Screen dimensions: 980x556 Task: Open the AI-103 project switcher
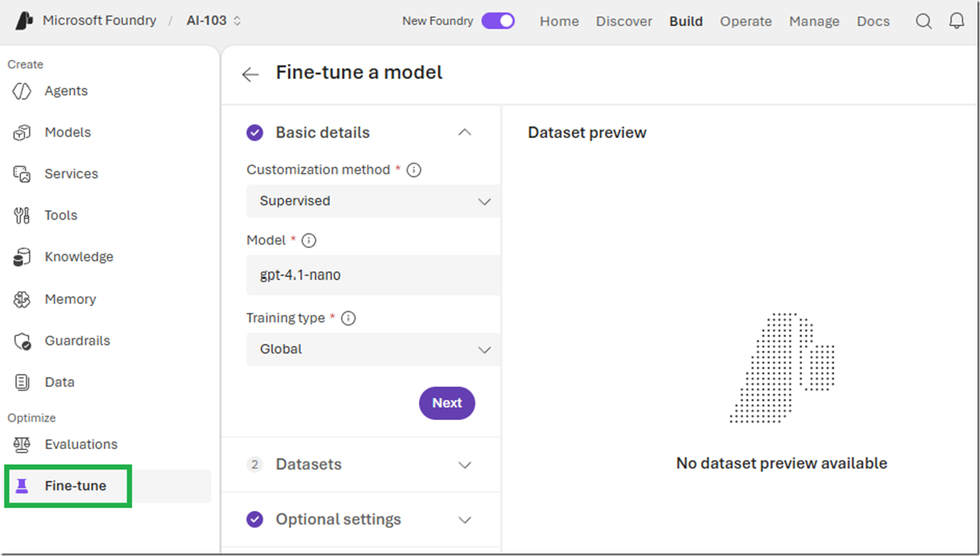pyautogui.click(x=214, y=21)
